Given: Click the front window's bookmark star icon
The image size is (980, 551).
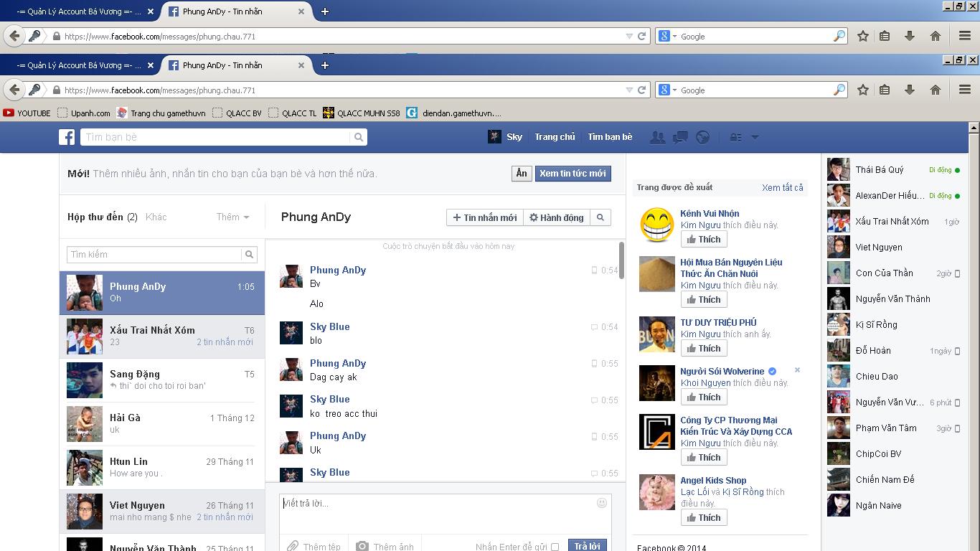Looking at the screenshot, I should (863, 90).
